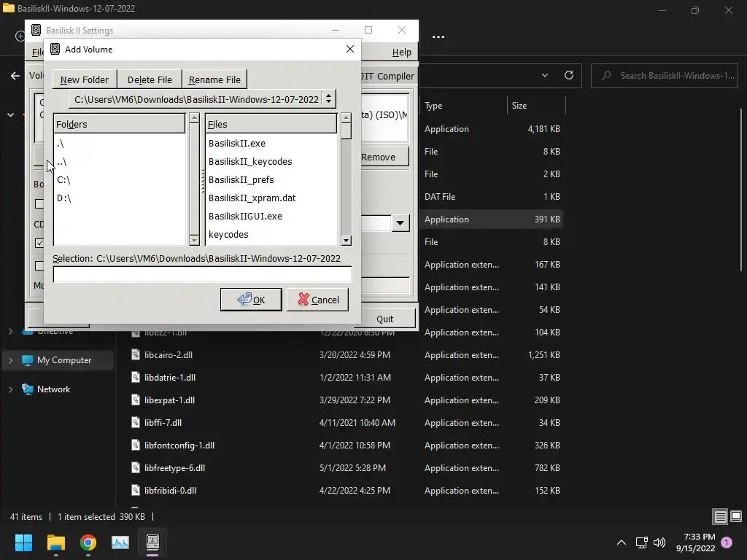The width and height of the screenshot is (747, 560).
Task: Click New Folder in Add Volume dialog
Action: pos(85,79)
